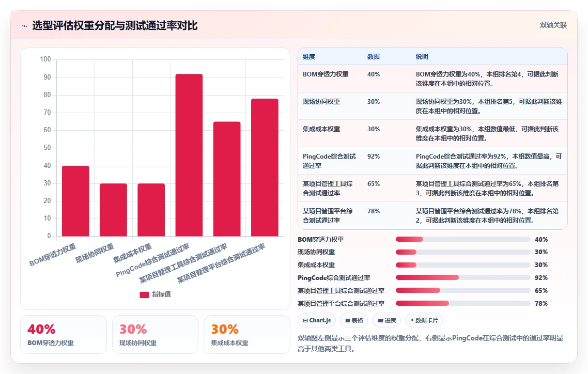588x374 pixels.
Task: Click the 集成成本权重 progress bar
Action: (463, 265)
